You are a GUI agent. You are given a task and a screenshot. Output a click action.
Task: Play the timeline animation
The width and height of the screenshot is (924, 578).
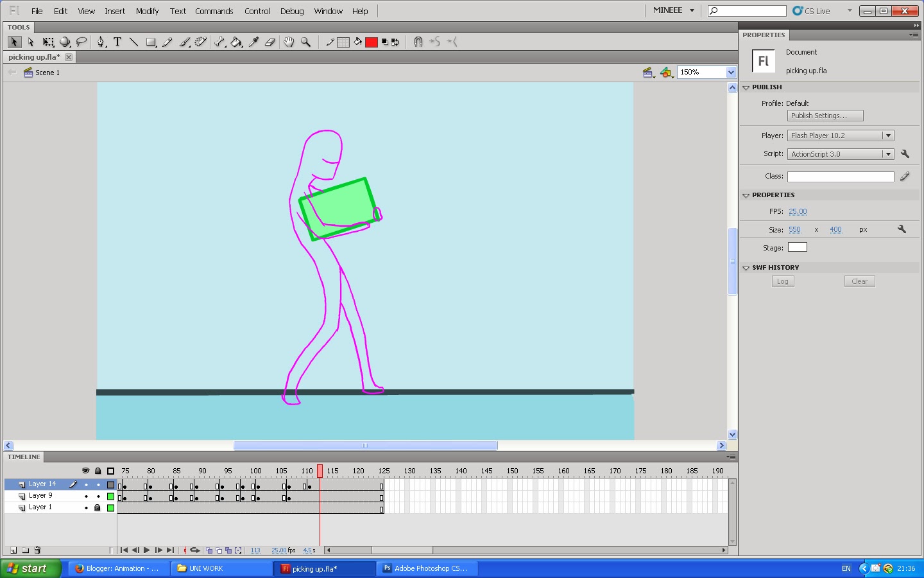tap(147, 550)
